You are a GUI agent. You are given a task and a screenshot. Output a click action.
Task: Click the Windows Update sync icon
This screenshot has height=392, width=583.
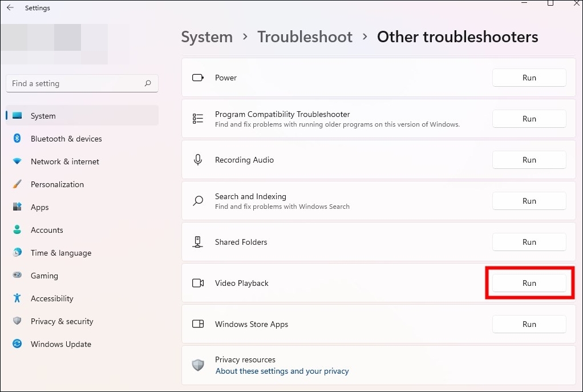[17, 344]
